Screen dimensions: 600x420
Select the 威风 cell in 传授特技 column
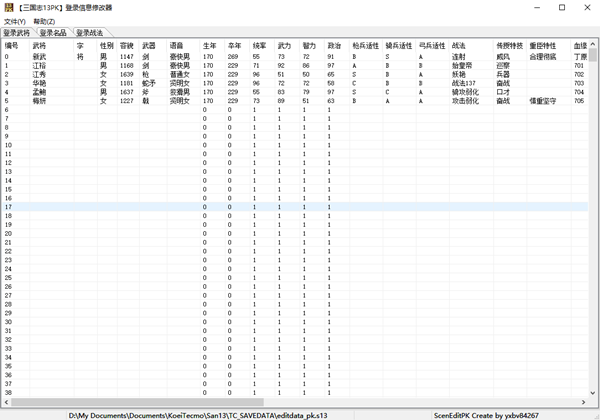coord(503,57)
